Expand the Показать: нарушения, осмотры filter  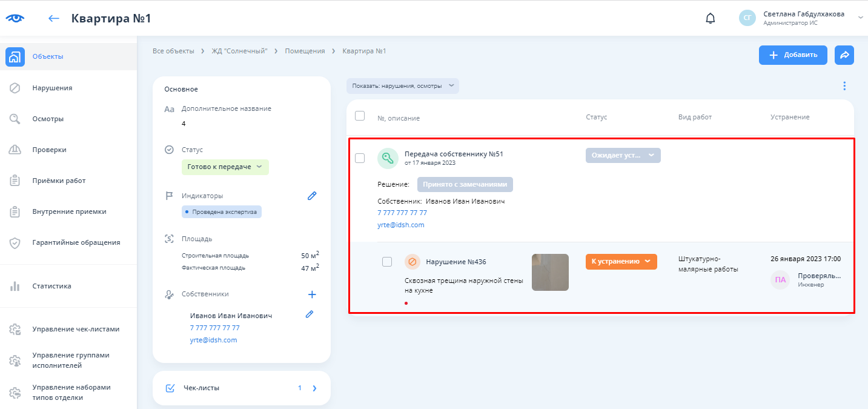pos(403,86)
